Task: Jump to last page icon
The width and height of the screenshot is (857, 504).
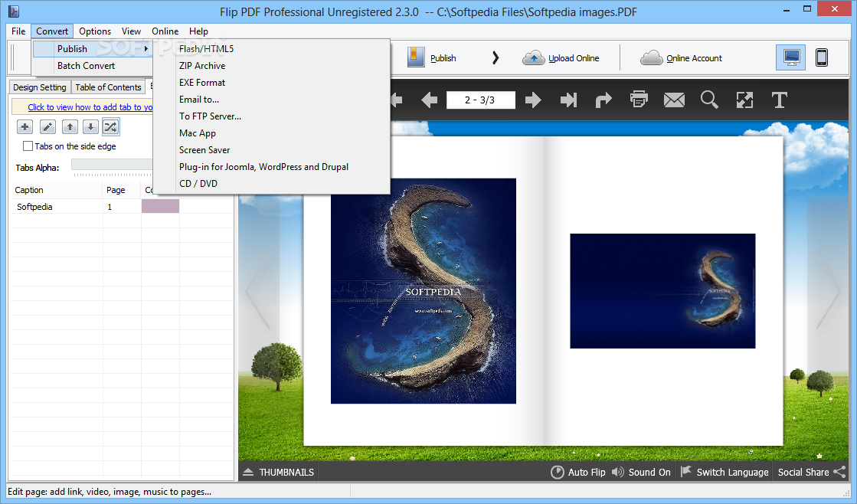Action: pos(568,100)
